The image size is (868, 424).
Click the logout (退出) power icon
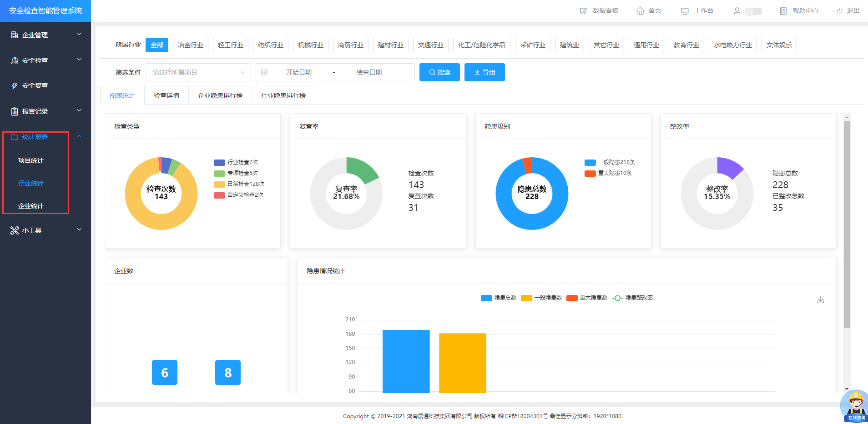839,11
